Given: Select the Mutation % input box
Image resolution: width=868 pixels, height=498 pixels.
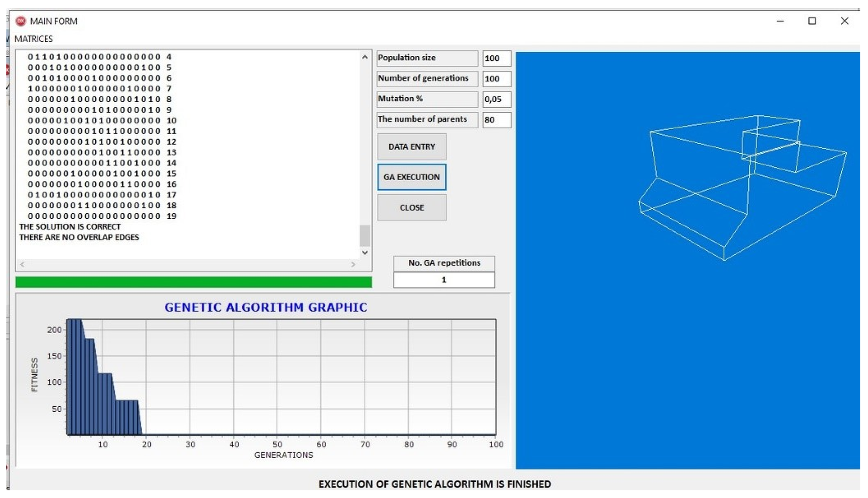Looking at the screenshot, I should (x=496, y=99).
